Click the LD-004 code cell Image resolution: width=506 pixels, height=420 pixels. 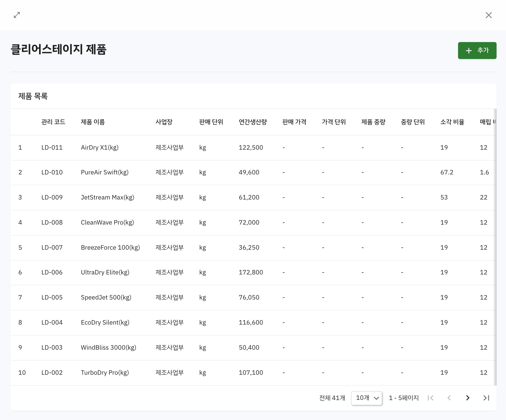pos(52,323)
